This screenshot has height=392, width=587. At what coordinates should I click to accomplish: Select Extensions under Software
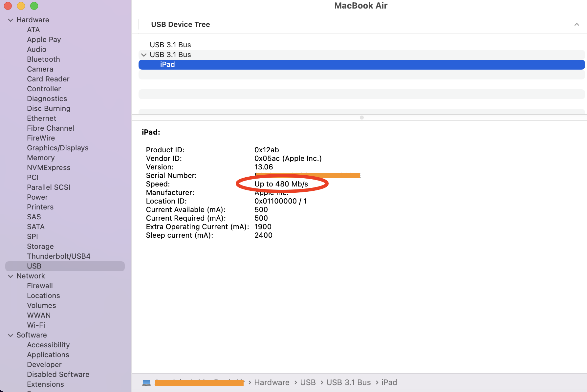45,384
